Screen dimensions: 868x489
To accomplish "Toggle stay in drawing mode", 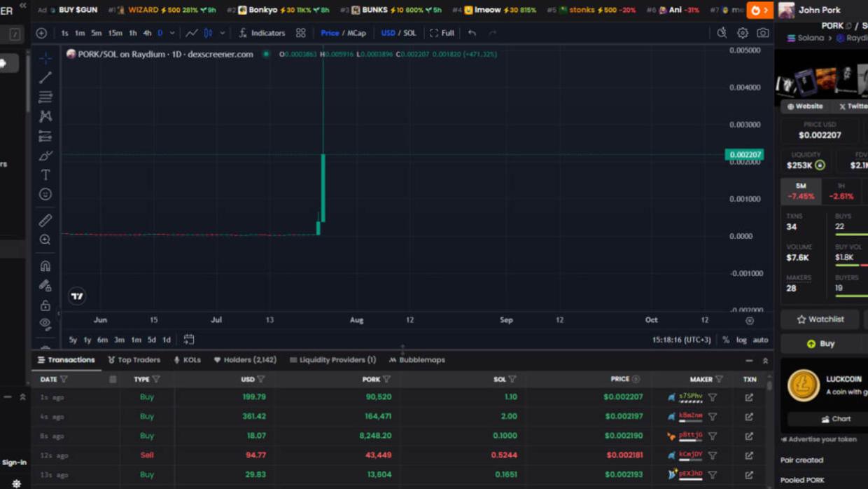I will point(45,286).
